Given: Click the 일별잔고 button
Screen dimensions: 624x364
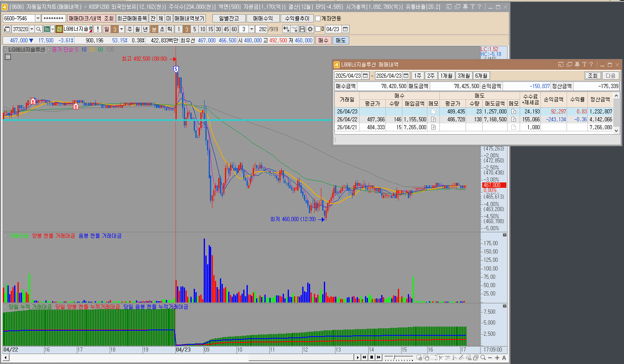Looking at the screenshot, I should (x=229, y=18).
